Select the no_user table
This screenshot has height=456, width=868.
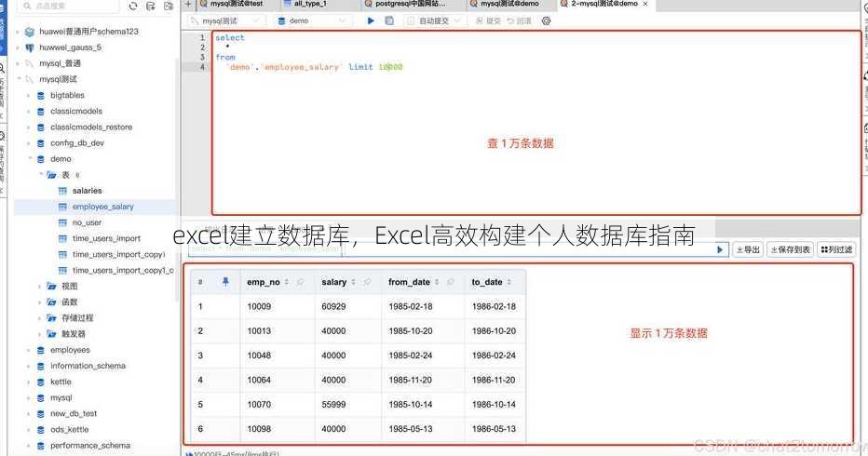87,222
